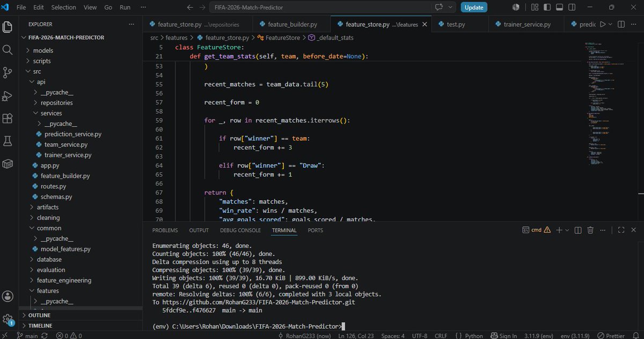This screenshot has height=339, width=644.
Task: Open the Manage gear with update badge
Action: click(8, 320)
